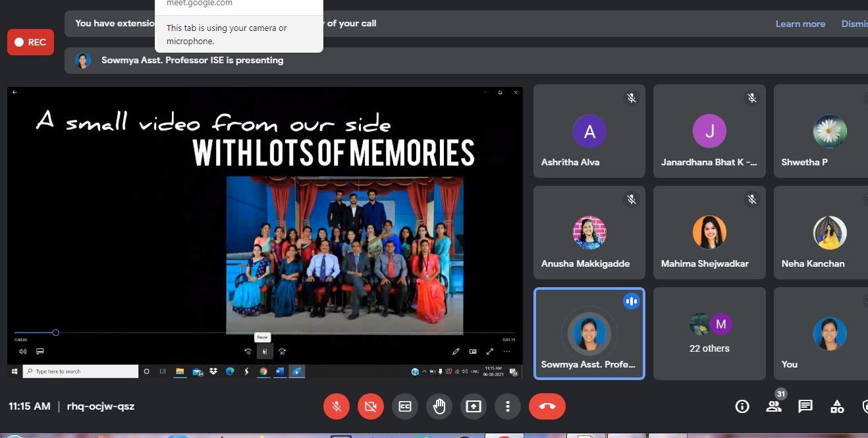Toggle closed captions on
This screenshot has height=438, width=868.
coord(405,406)
